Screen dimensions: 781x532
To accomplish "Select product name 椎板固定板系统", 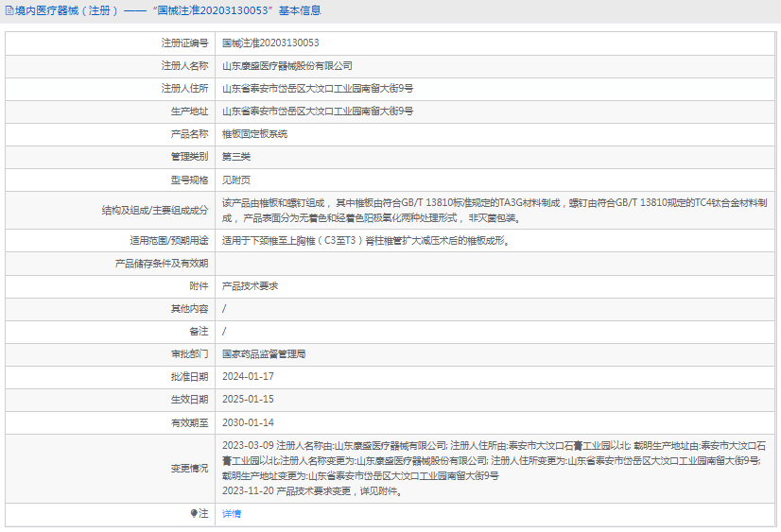I will point(255,134).
